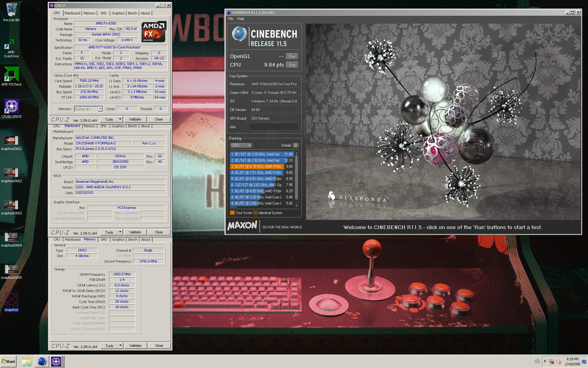
Task: Select snapshot0005 desktop file
Action: coord(11,272)
